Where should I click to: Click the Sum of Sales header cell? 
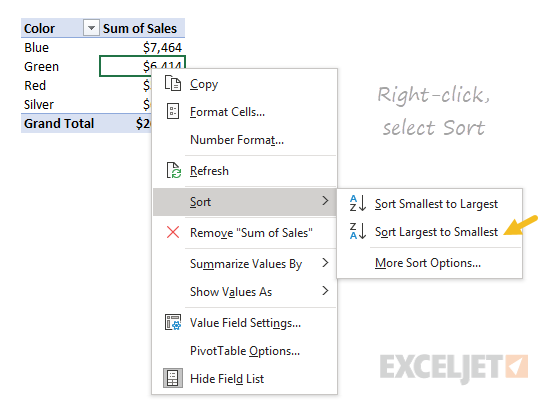click(143, 28)
